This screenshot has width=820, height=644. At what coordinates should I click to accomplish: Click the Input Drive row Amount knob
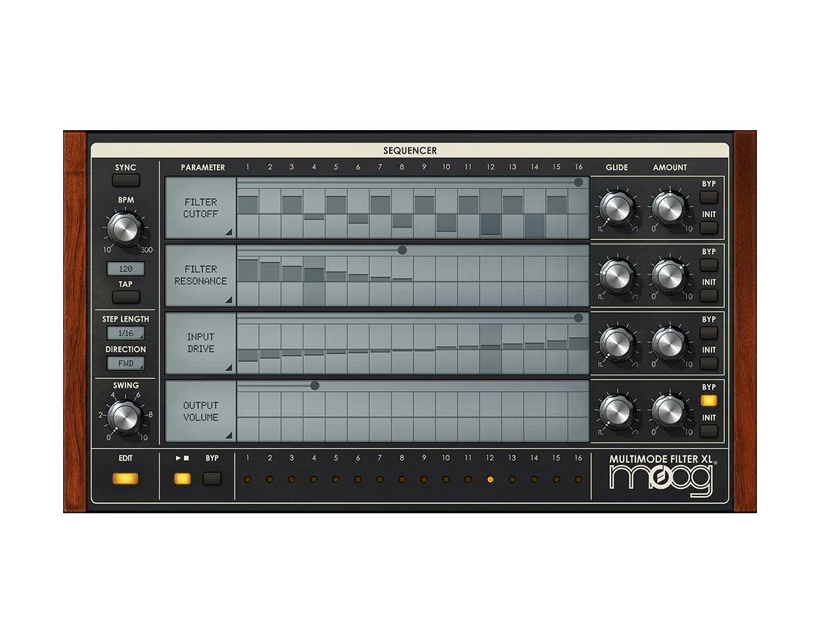(x=670, y=344)
